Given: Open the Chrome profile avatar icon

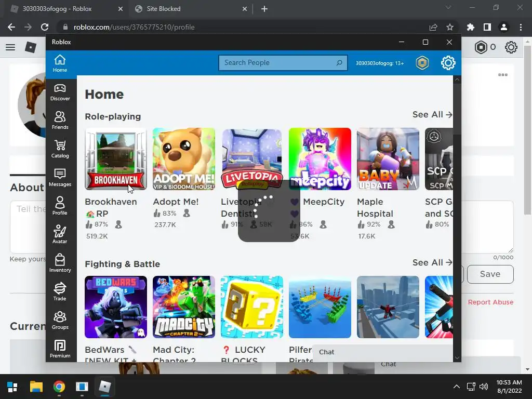Looking at the screenshot, I should click(504, 27).
